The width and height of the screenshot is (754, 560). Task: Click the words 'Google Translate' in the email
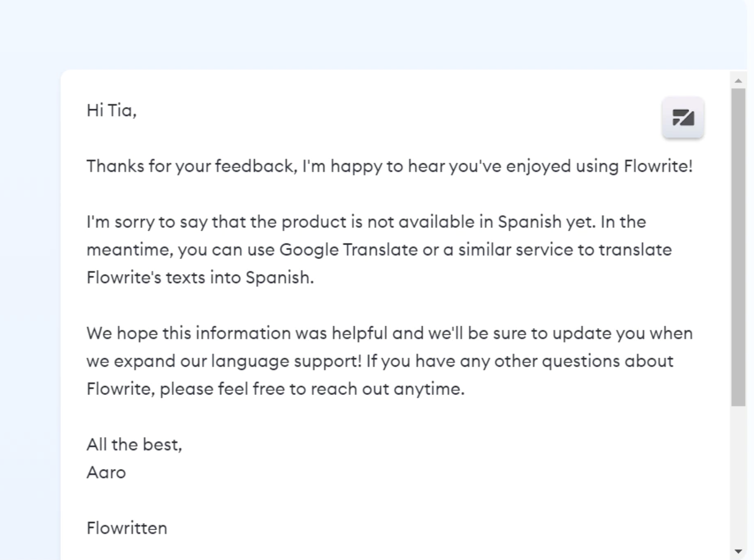click(348, 250)
